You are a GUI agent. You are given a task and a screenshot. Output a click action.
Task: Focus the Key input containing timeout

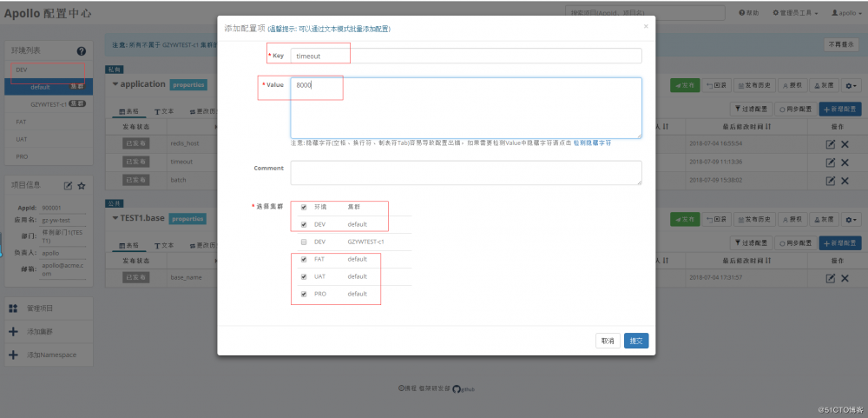466,56
